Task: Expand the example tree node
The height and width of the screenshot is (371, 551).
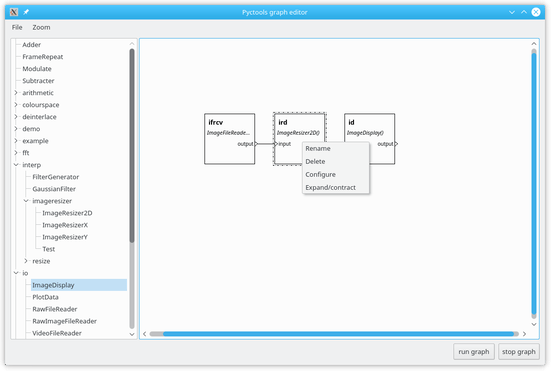Action: (16, 141)
